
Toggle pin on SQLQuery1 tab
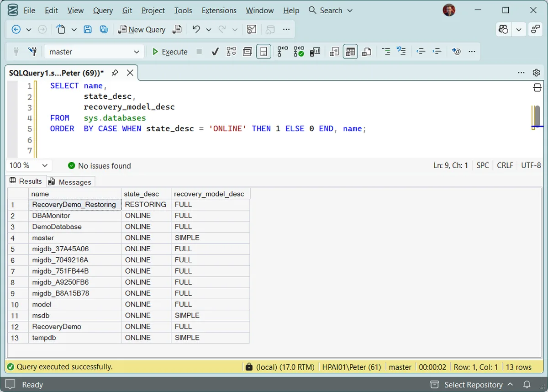(x=115, y=73)
